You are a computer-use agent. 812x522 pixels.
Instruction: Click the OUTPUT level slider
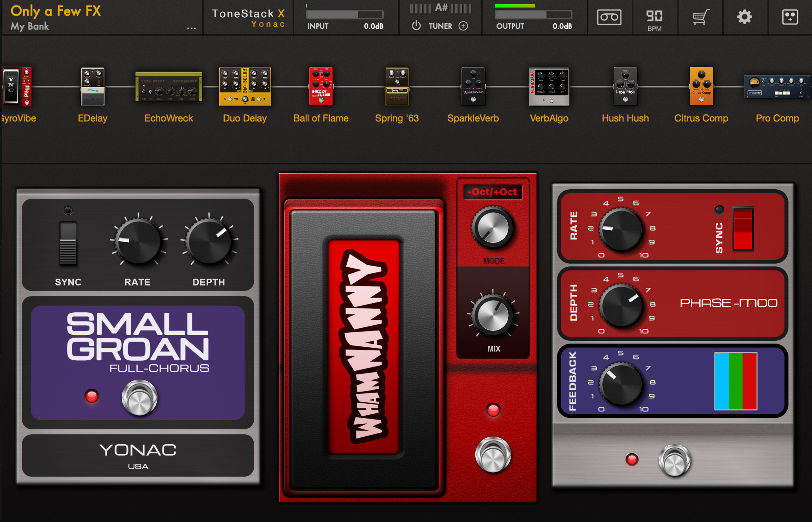[533, 14]
